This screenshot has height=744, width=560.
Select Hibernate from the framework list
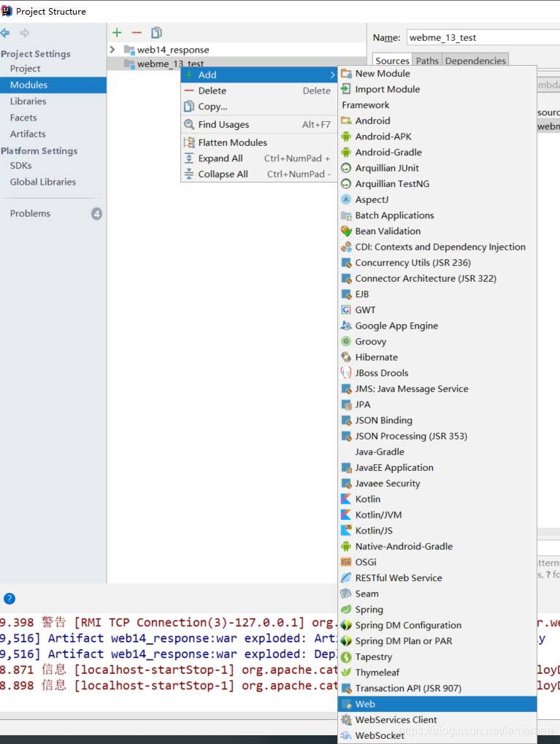[x=376, y=357]
